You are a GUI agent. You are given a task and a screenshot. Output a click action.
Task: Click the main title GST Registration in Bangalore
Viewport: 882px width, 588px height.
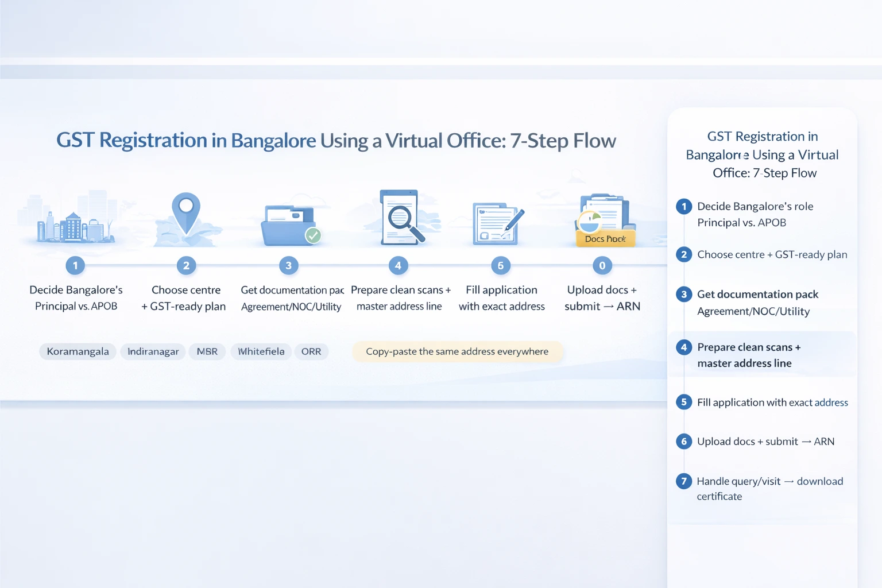(336, 140)
